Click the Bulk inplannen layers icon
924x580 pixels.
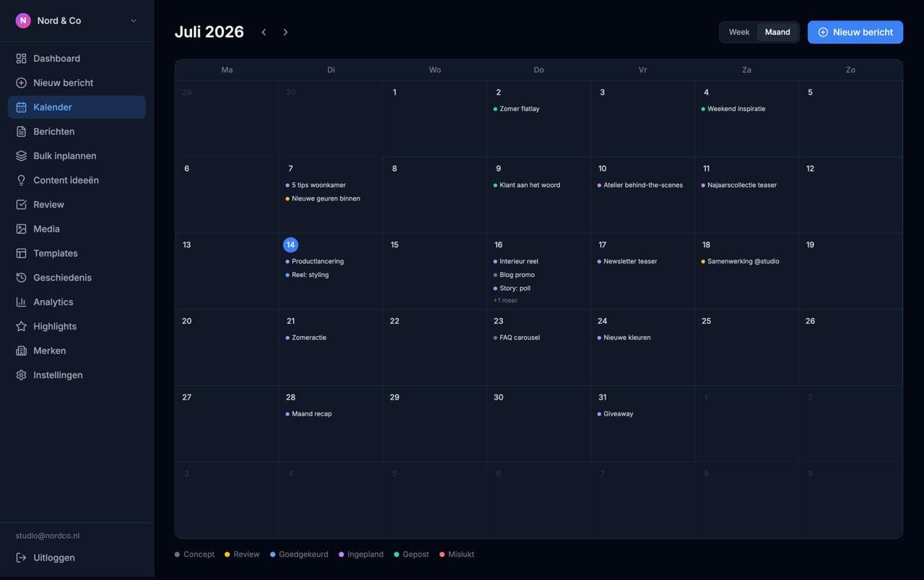(21, 156)
